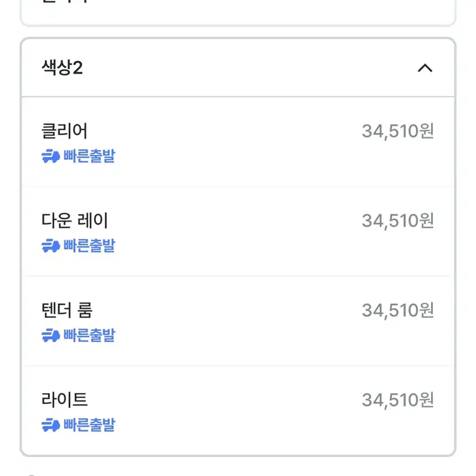Click 빠른출발 label under 다운 레이
The width and height of the screenshot is (476, 476).
click(x=89, y=246)
